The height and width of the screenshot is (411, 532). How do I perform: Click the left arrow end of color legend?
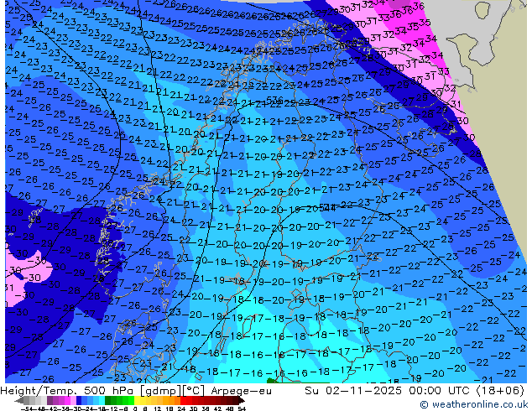click(x=18, y=401)
